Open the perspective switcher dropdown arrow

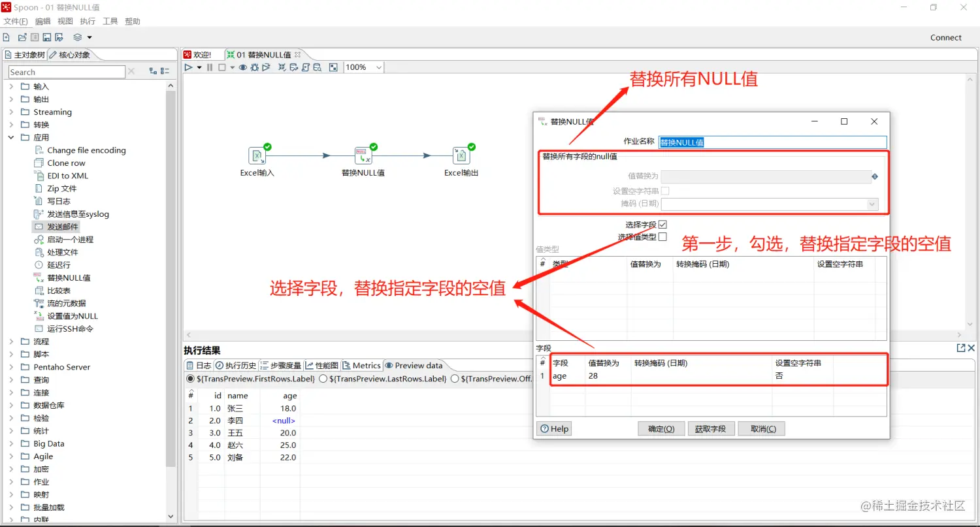pos(90,37)
